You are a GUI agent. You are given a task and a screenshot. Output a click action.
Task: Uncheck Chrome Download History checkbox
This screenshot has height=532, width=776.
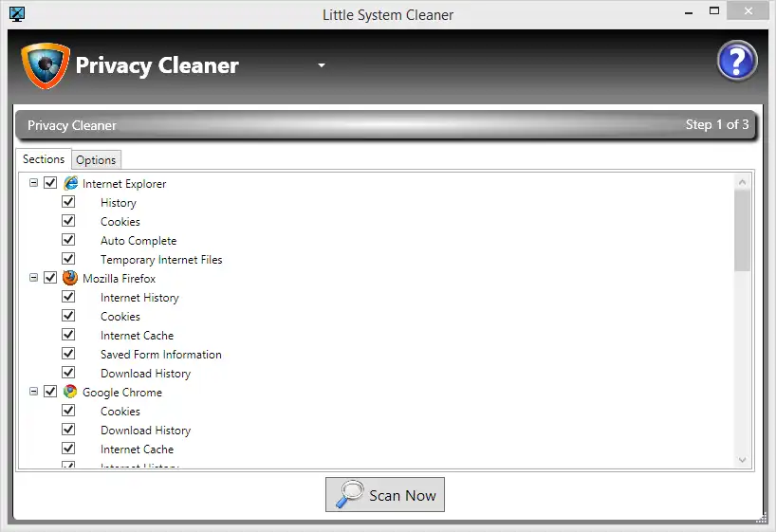point(68,430)
